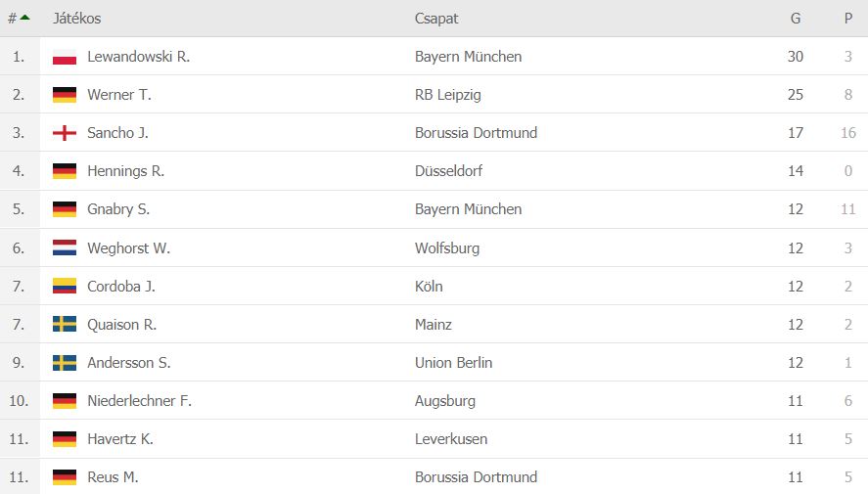Click Reus M. in the last row

(x=113, y=476)
